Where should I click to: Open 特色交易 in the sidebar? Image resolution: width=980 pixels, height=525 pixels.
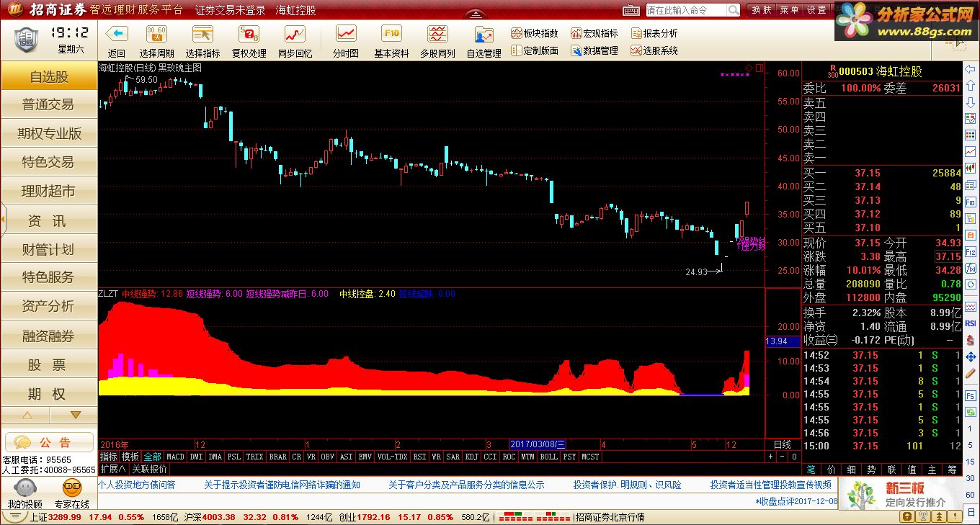(48, 163)
